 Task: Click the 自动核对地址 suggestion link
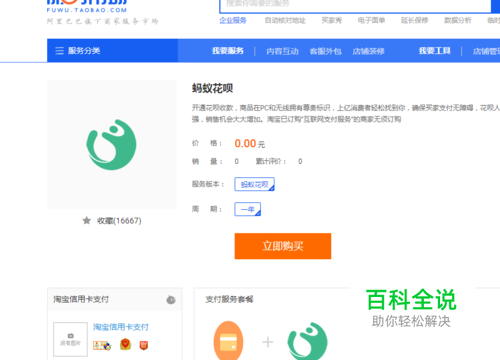coord(285,20)
